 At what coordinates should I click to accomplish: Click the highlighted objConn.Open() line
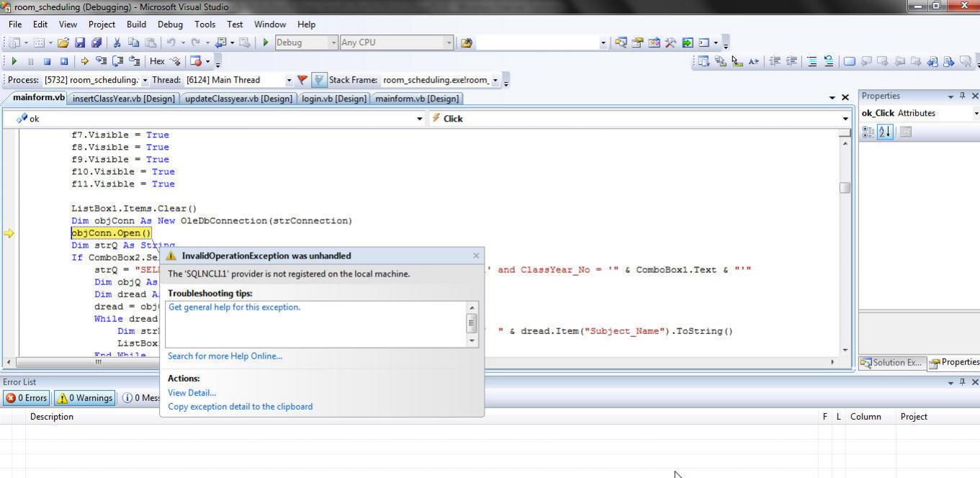point(111,233)
